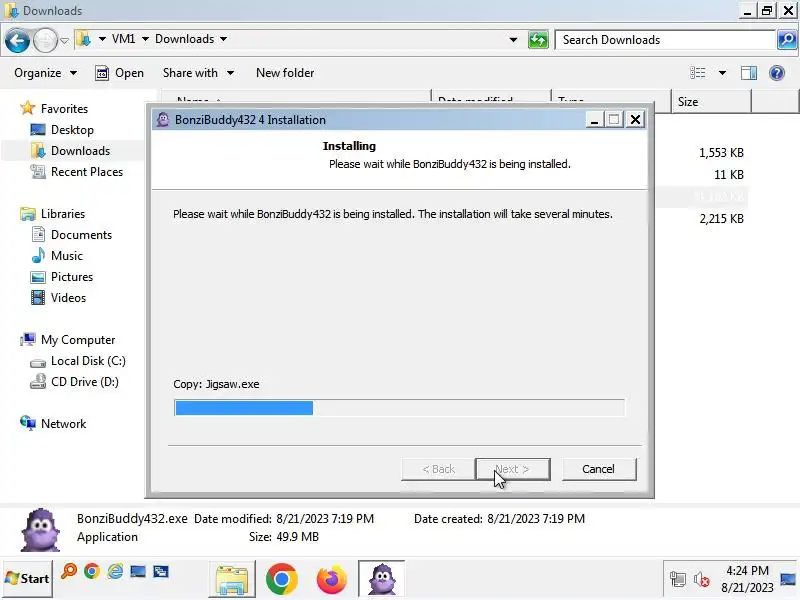This screenshot has height=600, width=800.
Task: Click the Explorer back arrow button
Action: [17, 40]
